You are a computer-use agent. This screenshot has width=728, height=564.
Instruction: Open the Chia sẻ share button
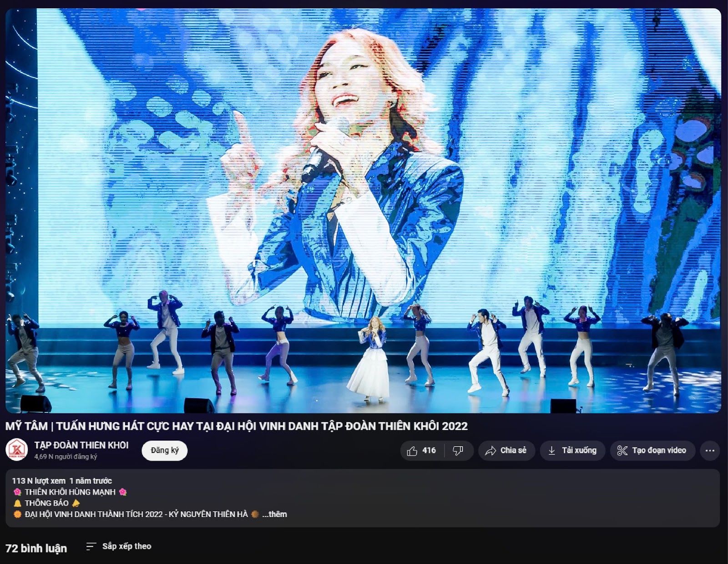pos(506,451)
